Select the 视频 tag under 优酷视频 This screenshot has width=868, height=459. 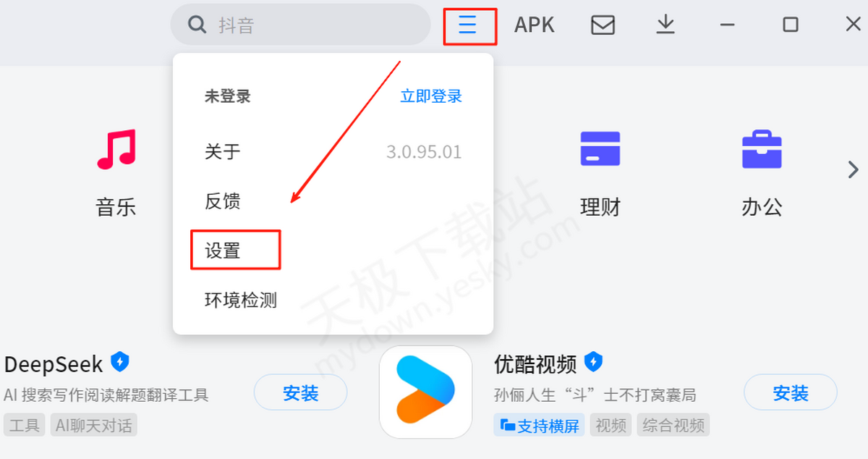[610, 425]
